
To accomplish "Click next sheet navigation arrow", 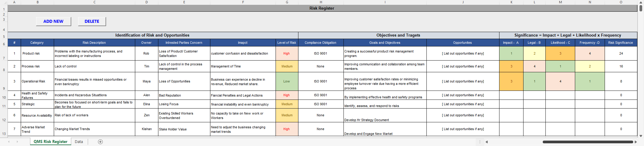I will (17, 142).
